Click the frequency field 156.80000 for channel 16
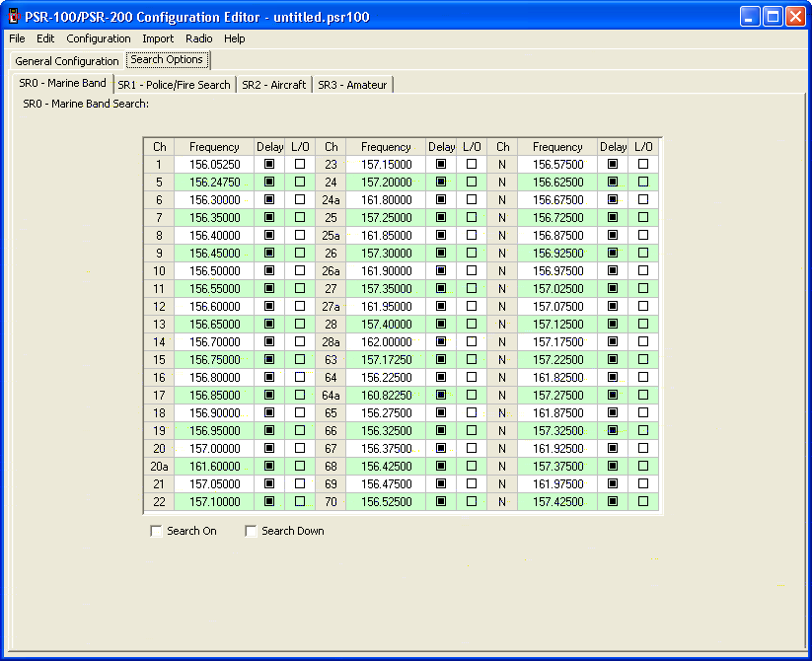The image size is (812, 661). click(x=214, y=378)
